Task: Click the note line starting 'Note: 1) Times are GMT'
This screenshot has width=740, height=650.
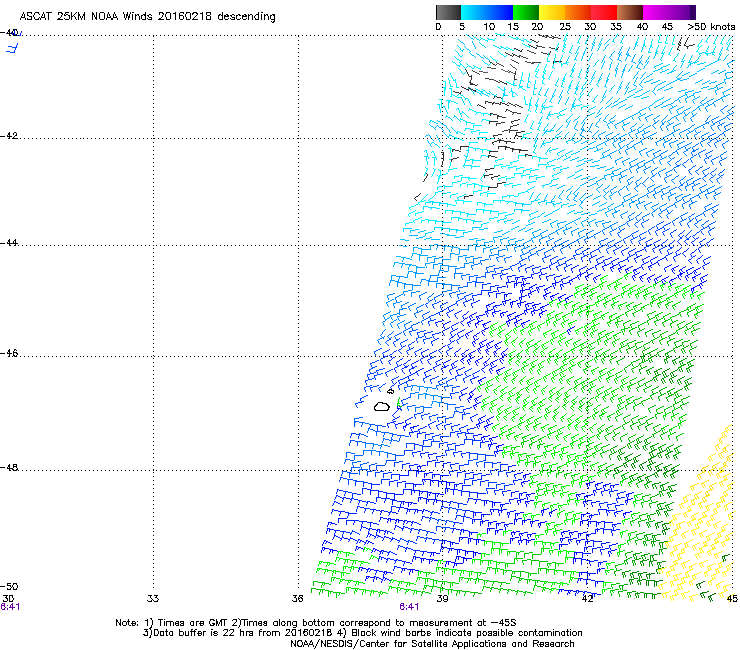Action: point(316,623)
